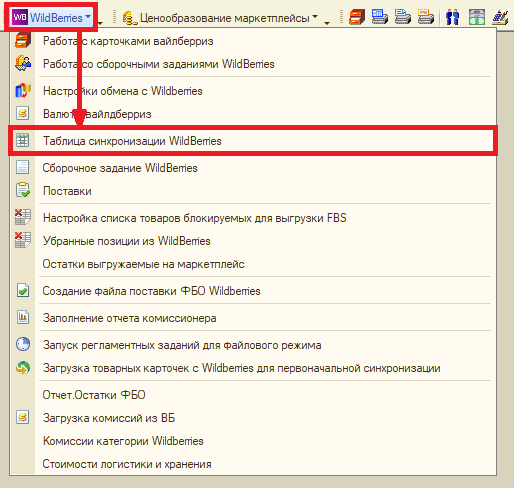Click green table icon of Таблица синхронизации
Screen dimensions: 514x488
pyautogui.click(x=23, y=140)
